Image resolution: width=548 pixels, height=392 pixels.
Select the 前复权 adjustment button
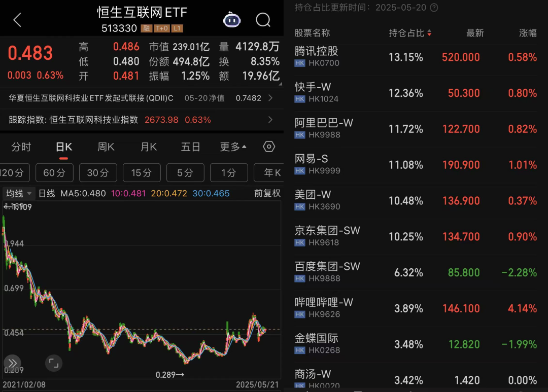[267, 193]
